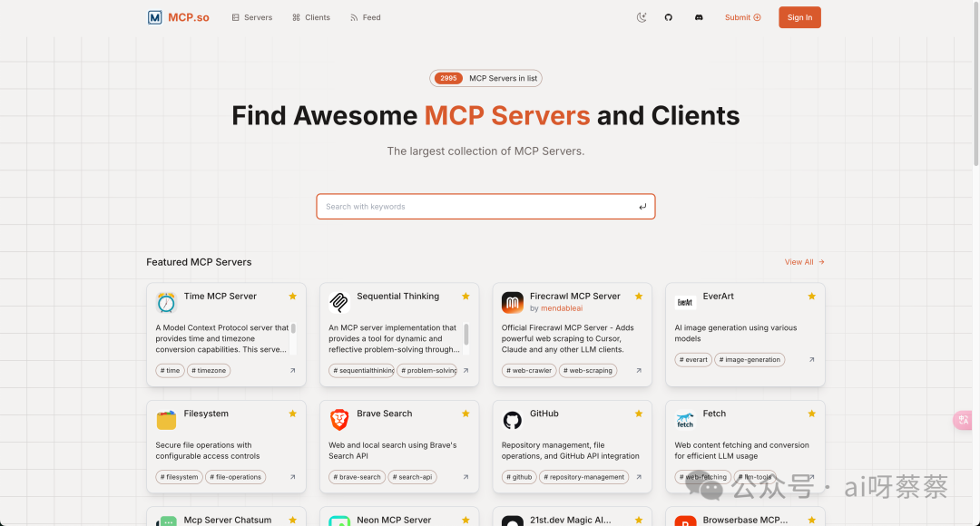Viewport: 980px width, 526px height.
Task: Open Filesystem card external arrow icon
Action: (x=292, y=477)
